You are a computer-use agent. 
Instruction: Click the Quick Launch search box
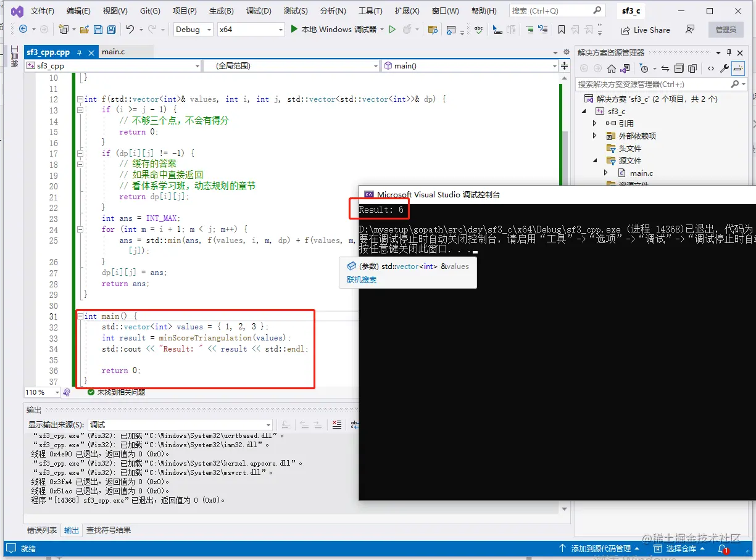557,10
